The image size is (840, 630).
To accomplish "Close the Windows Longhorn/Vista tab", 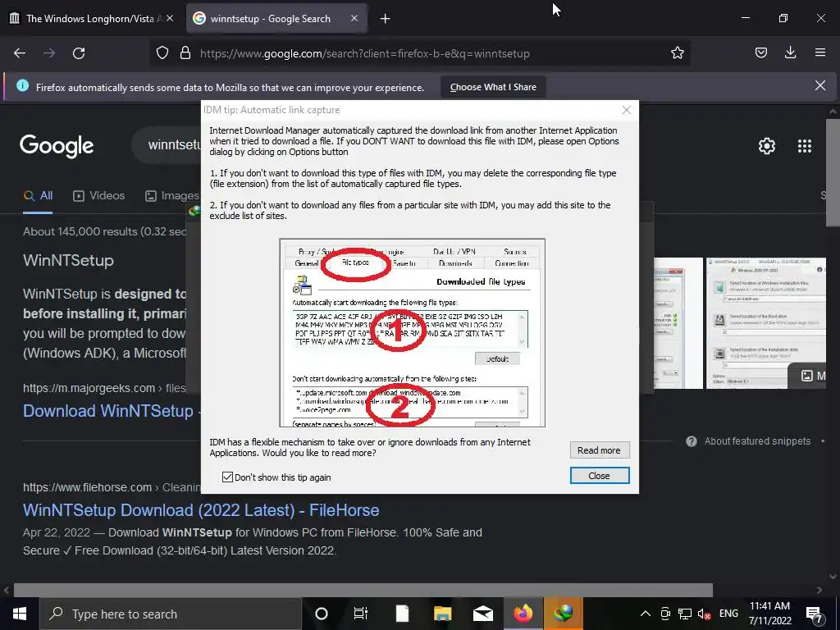I will click(170, 18).
